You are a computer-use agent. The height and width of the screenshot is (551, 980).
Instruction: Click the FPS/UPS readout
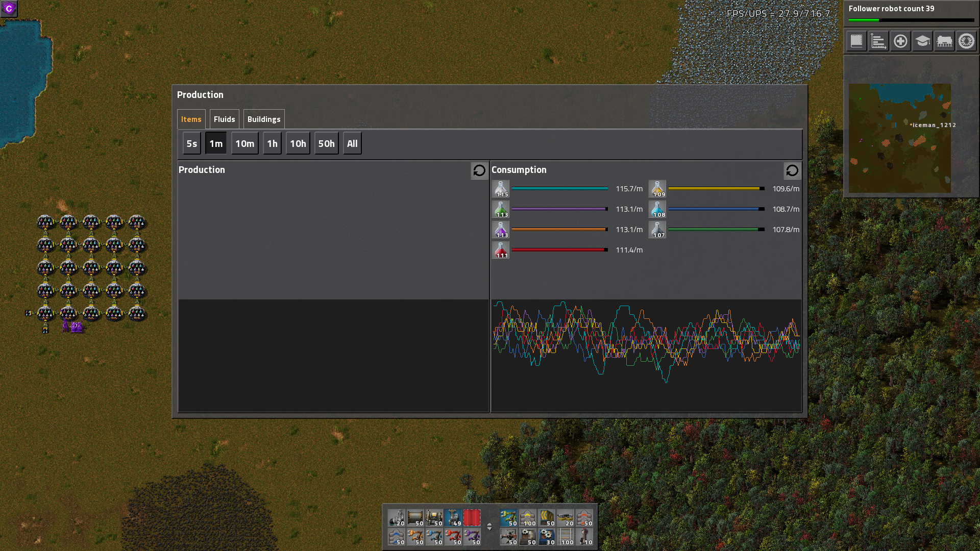(x=778, y=14)
